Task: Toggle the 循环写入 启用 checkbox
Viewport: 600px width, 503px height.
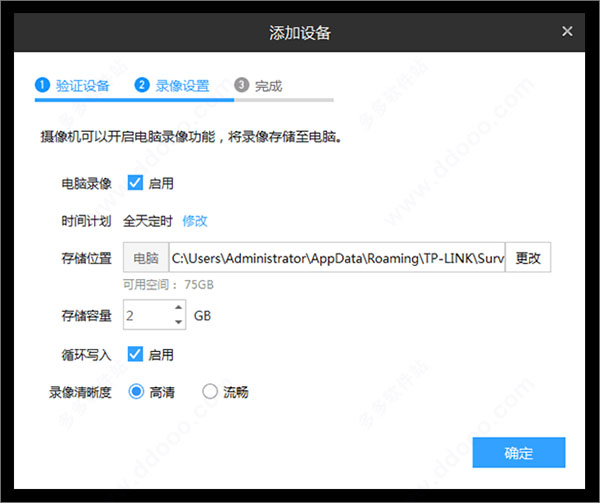Action: [x=135, y=354]
